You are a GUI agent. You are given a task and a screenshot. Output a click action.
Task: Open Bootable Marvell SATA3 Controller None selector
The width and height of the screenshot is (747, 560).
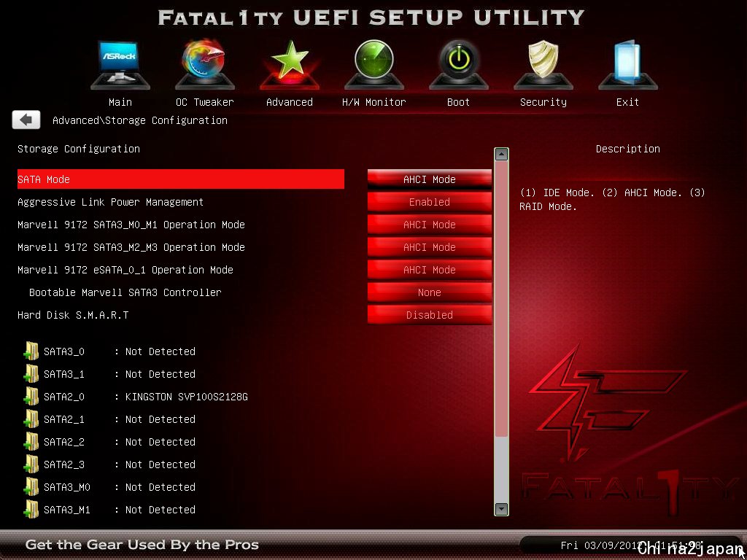[x=429, y=292]
